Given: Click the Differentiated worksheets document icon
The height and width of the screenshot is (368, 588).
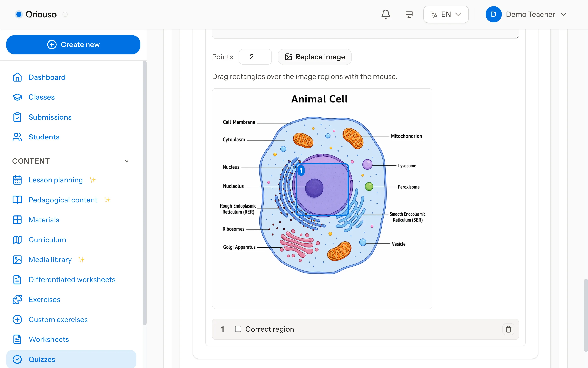Looking at the screenshot, I should tap(17, 280).
